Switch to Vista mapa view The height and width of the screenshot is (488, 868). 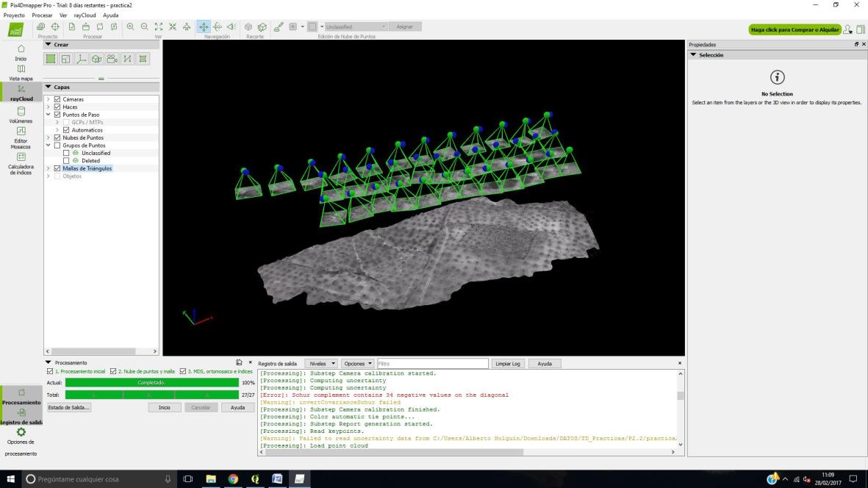[21, 73]
